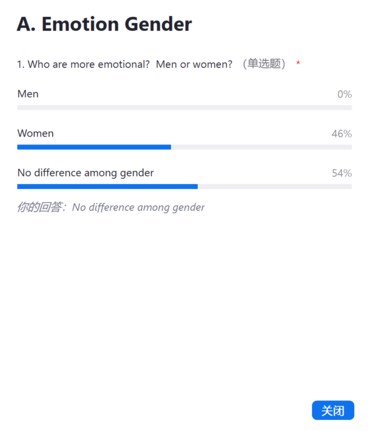This screenshot has height=431, width=372.
Task: Click the 54% result percentage
Action: pos(342,173)
